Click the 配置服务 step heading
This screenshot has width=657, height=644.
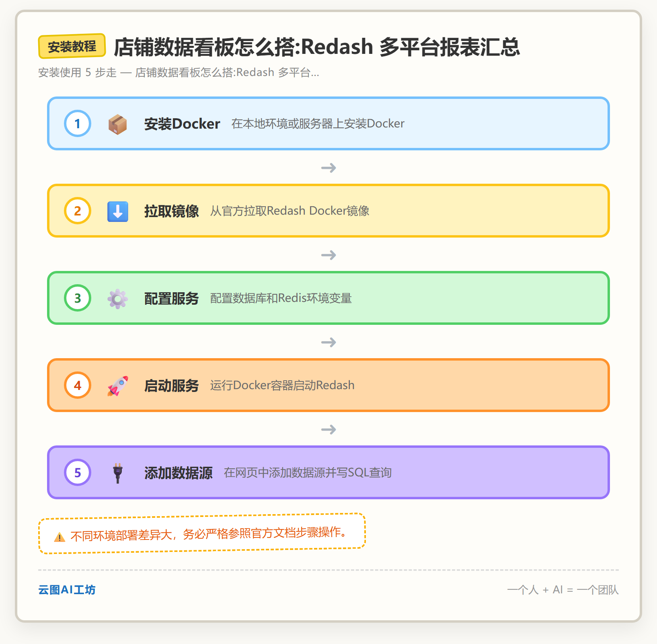[172, 298]
